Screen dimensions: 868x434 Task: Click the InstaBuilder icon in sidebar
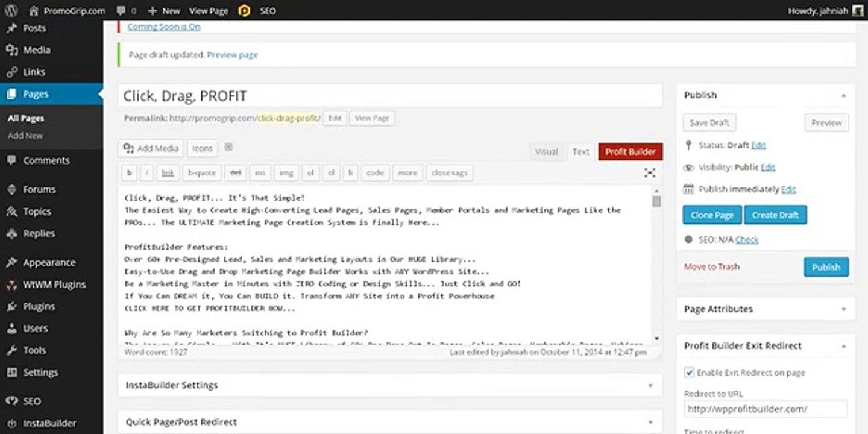tap(11, 423)
